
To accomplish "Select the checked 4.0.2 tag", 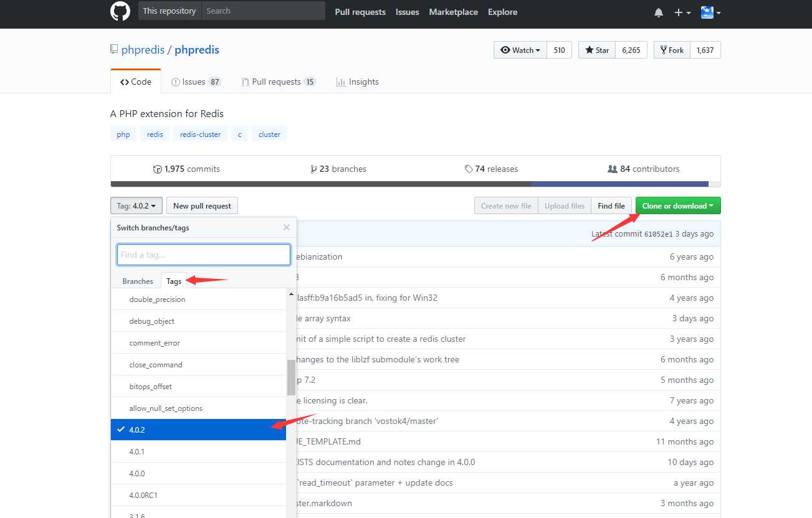I will (x=198, y=430).
